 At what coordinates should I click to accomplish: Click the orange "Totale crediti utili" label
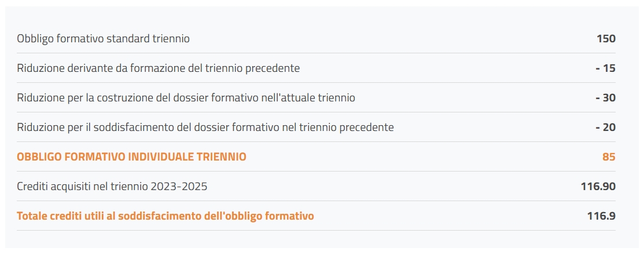click(x=165, y=216)
